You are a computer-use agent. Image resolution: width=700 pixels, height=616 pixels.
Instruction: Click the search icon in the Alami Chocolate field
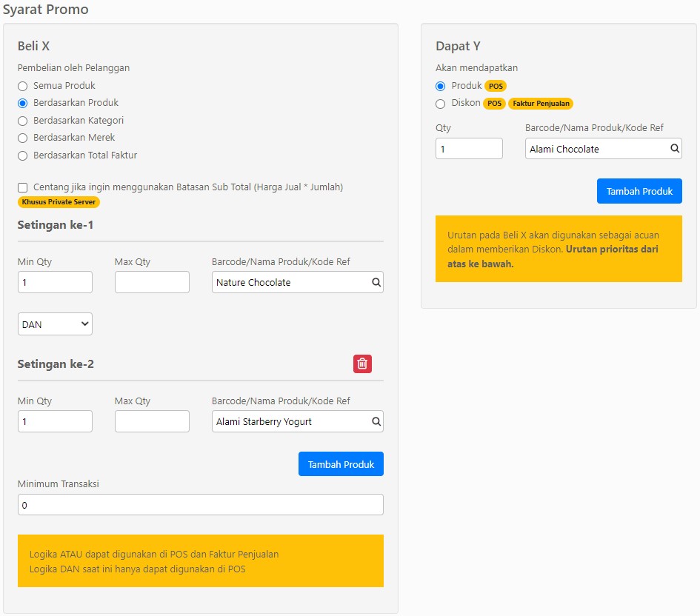[x=675, y=149]
